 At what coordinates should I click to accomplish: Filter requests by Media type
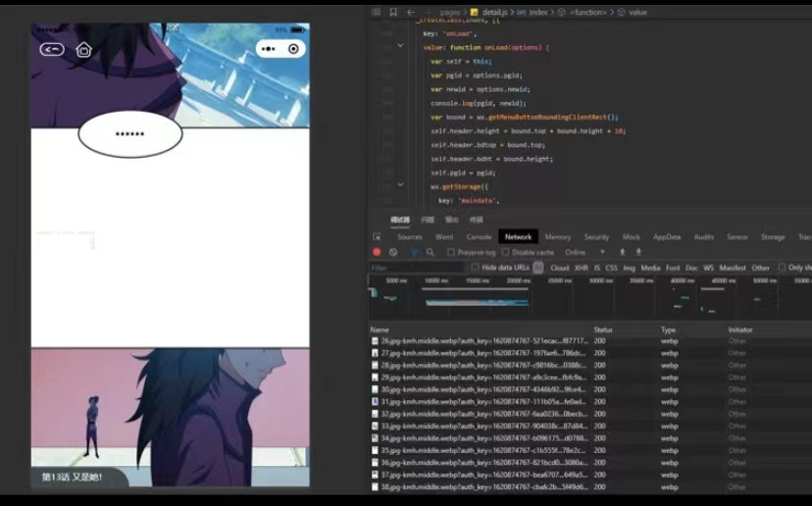(x=650, y=268)
